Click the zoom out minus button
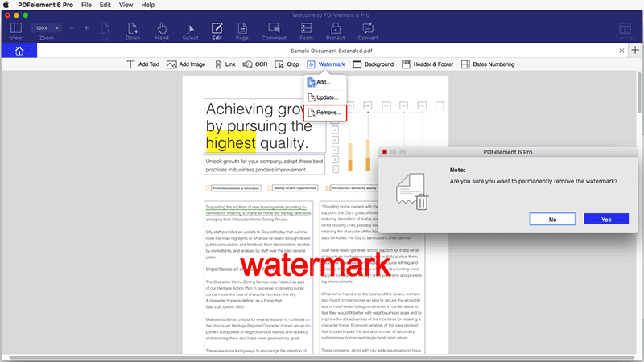Image resolution: width=644 pixels, height=362 pixels. pos(72,28)
